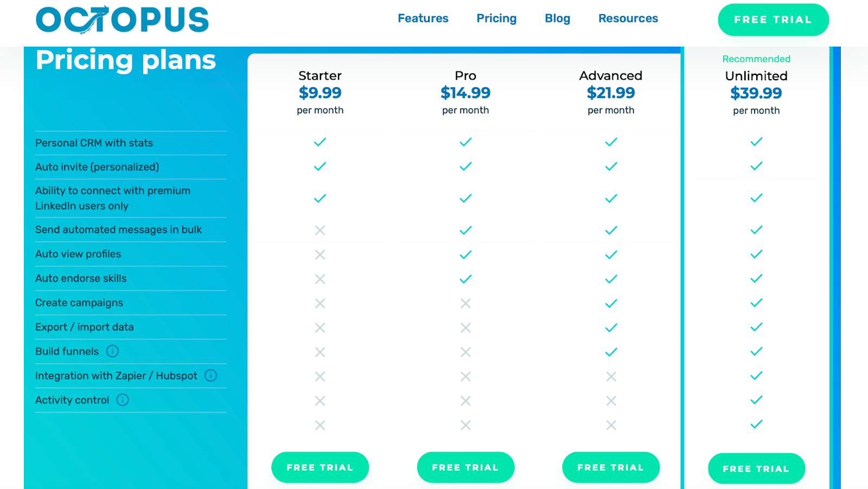Open the Resources menu item

pos(628,18)
